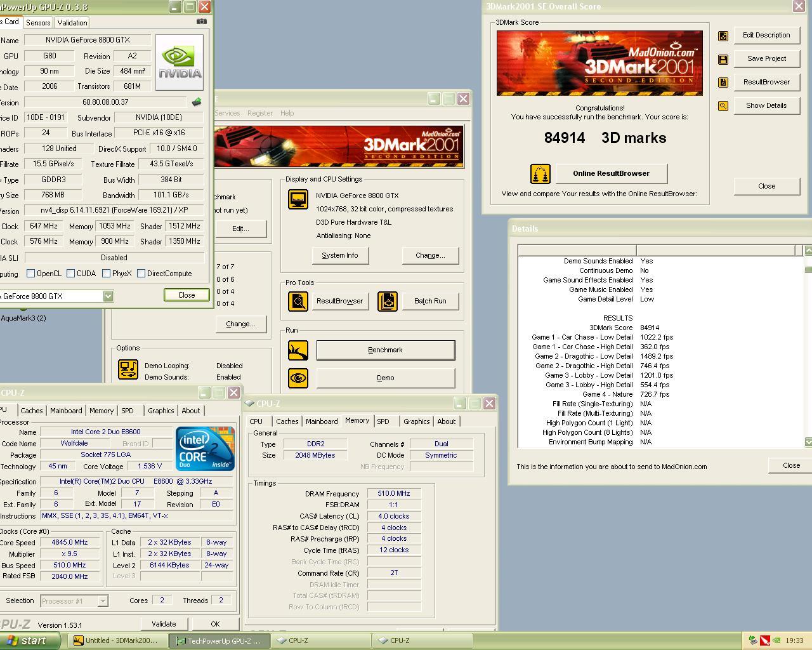Click the first system tray icon
Screen dimensions: 812x650
point(753,640)
